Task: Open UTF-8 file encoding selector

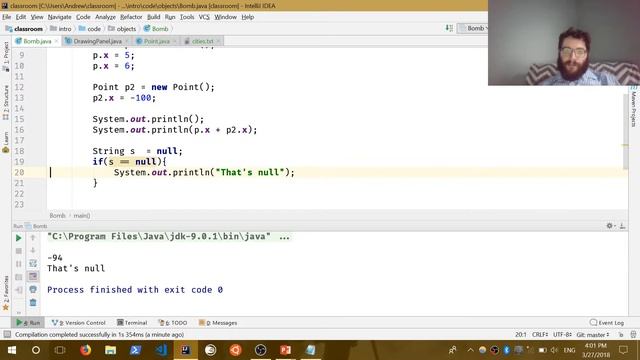Action: pos(562,335)
